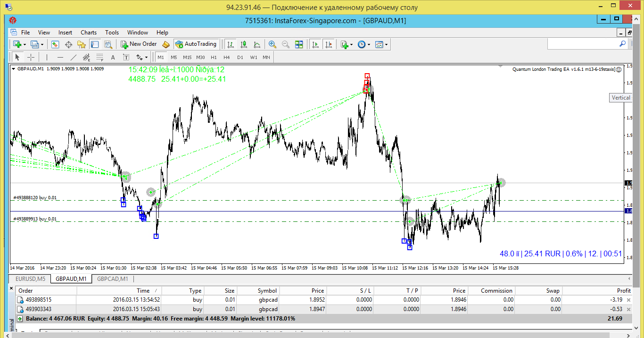Select the horizontal line drawing tool
The image size is (644, 338).
[60, 57]
